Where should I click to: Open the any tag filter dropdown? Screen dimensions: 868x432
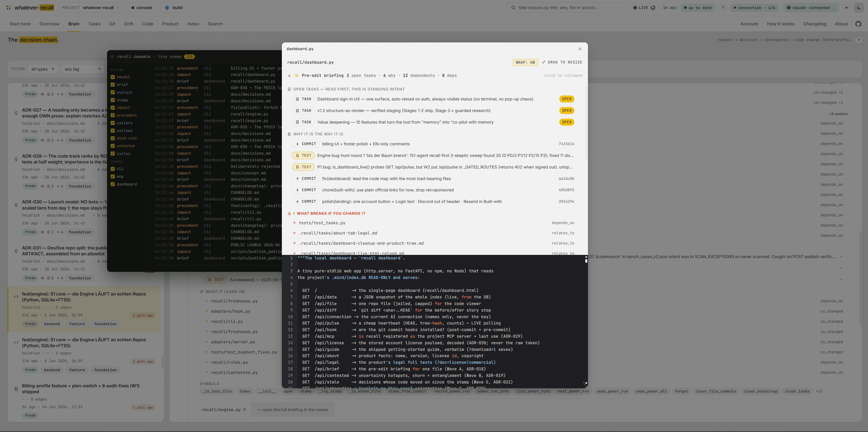click(83, 69)
